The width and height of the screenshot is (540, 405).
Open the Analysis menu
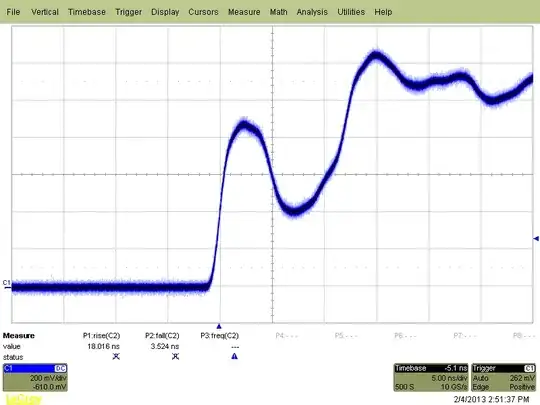pos(312,12)
